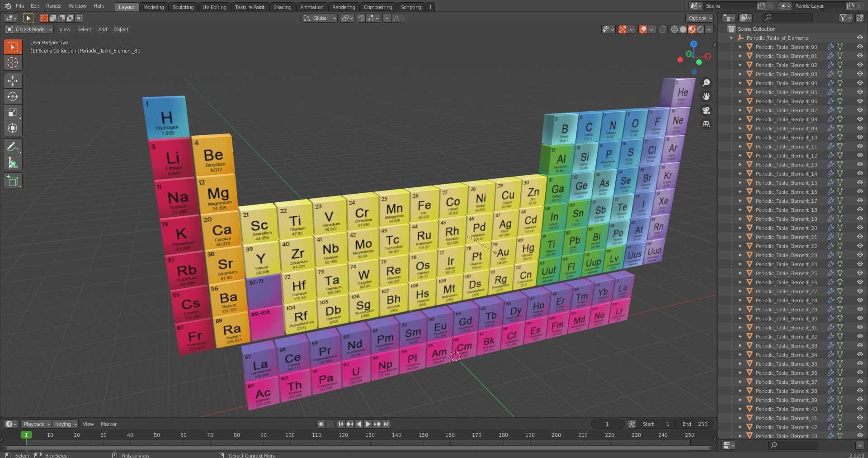Screen dimensions: 868x458
Task: Collapse Periodic_Table_of_Elements collection
Action: tap(731, 38)
